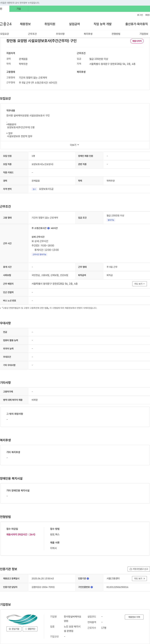
Task: Open the 직업 능력 개발 menu
Action: coord(103,24)
